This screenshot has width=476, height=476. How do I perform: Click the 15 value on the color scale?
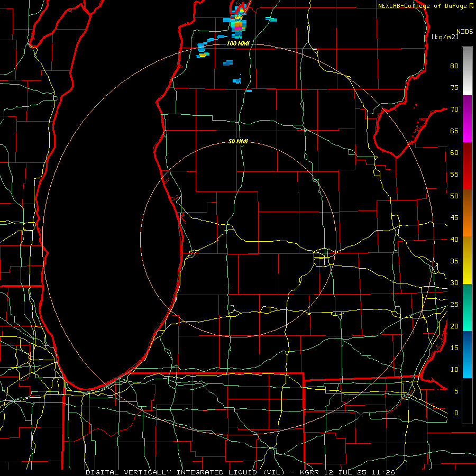[454, 348]
